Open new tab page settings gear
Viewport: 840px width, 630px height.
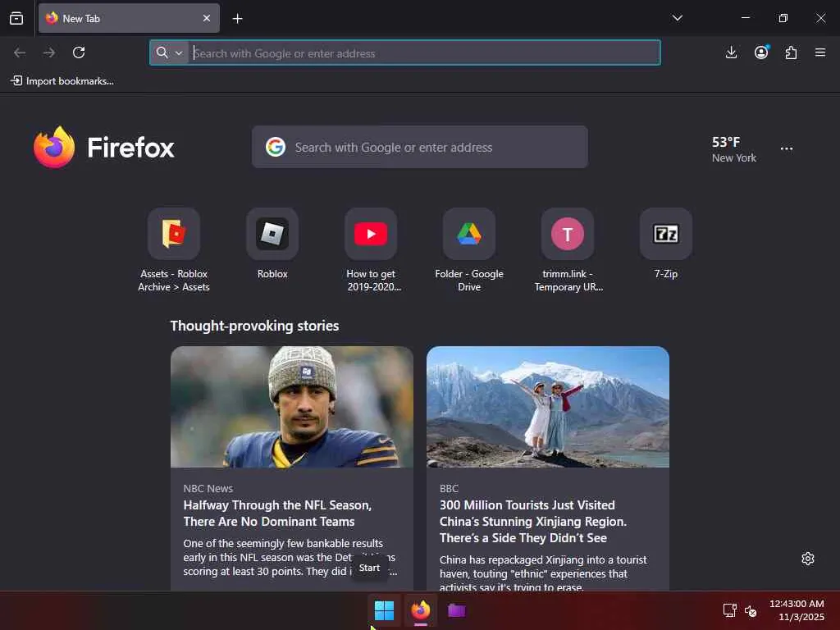808,559
